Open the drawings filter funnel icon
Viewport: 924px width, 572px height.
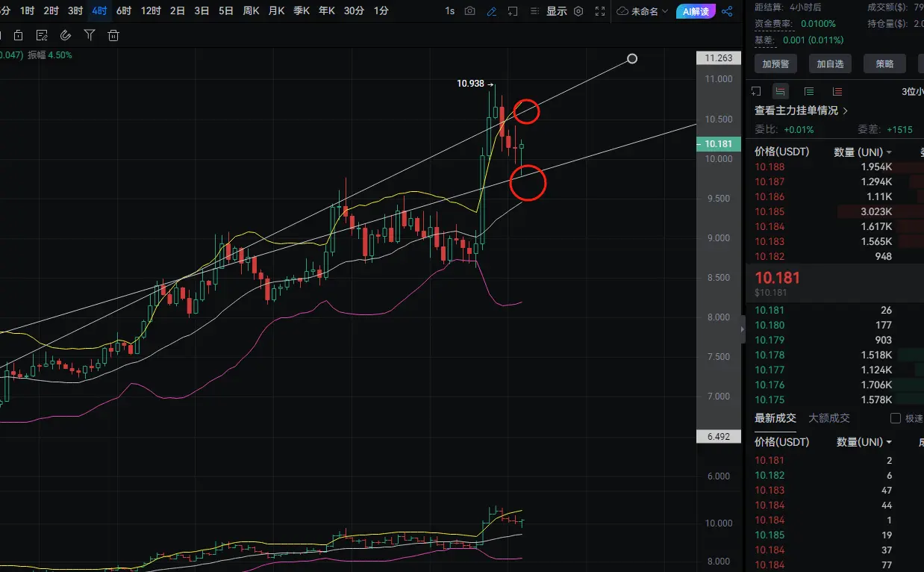90,35
